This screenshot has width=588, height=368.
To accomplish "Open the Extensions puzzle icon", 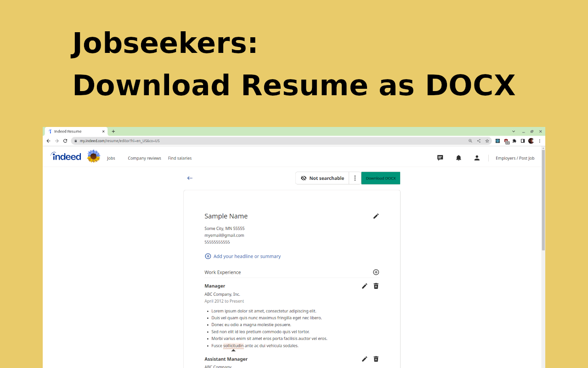I will tap(514, 141).
